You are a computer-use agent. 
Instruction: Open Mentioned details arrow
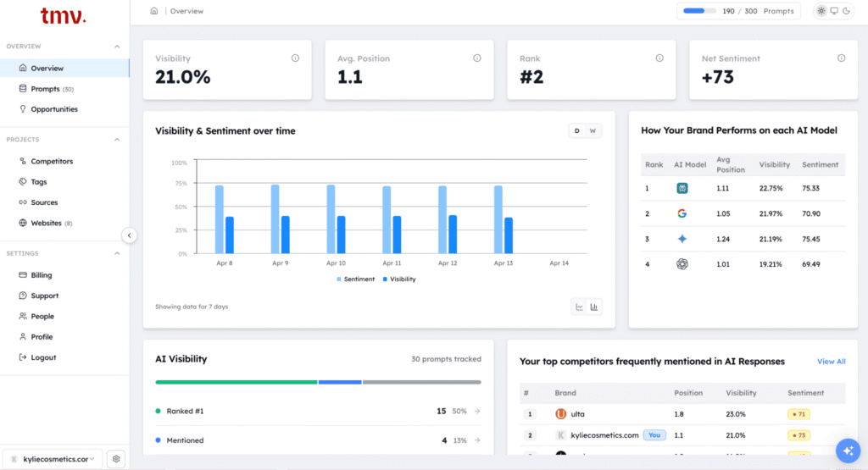(477, 440)
